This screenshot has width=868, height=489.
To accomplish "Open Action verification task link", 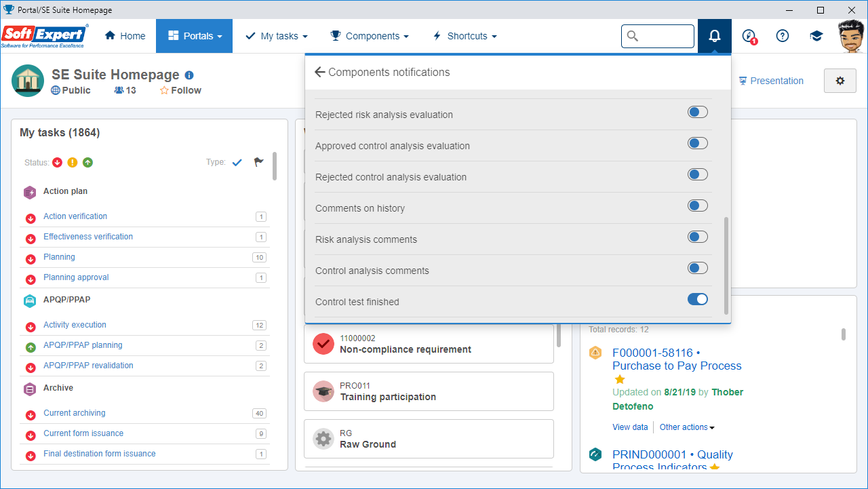I will [75, 216].
